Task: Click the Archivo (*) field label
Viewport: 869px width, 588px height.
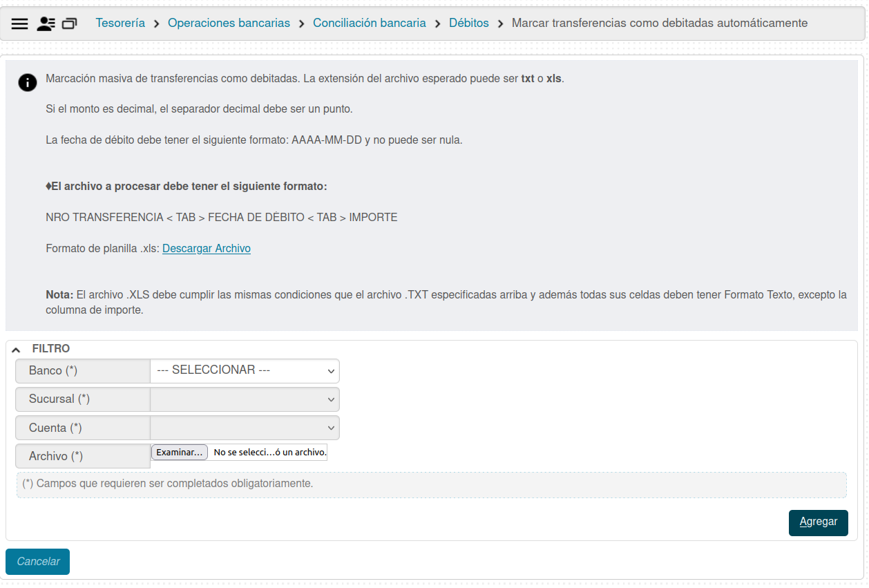Action: click(x=56, y=456)
